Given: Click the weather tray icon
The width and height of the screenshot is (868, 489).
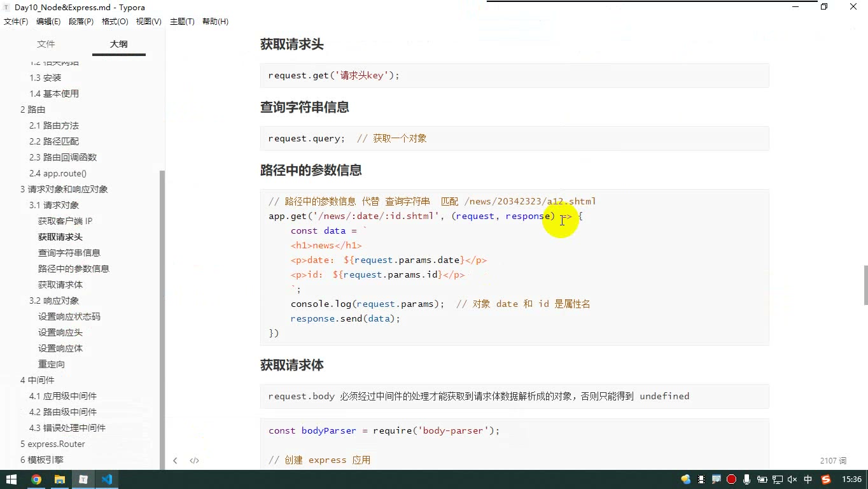Looking at the screenshot, I should [685, 479].
